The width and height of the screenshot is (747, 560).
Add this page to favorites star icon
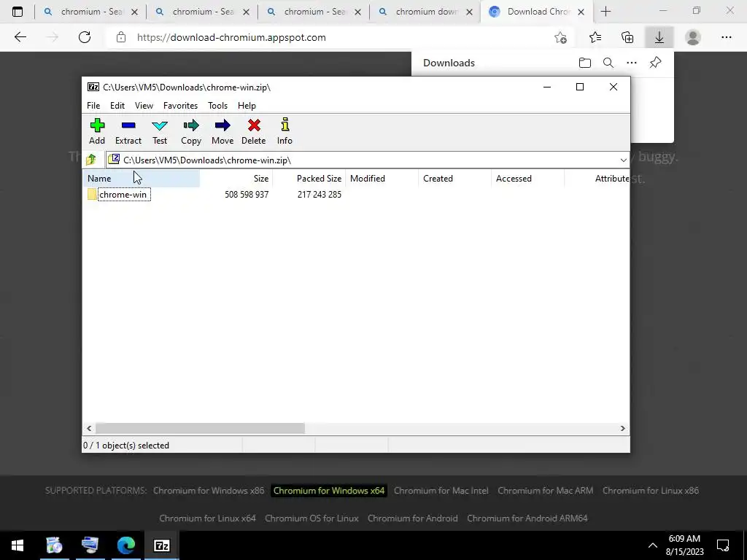click(x=561, y=37)
